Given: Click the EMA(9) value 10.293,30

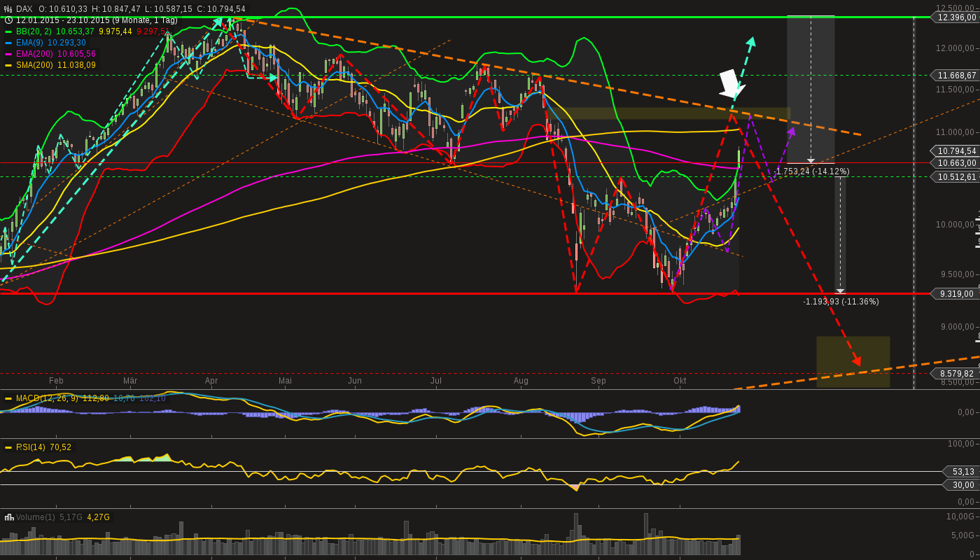Looking at the screenshot, I should 66,43.
